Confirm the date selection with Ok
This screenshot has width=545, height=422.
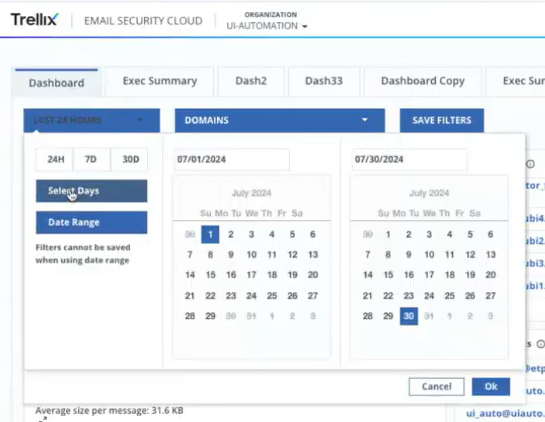(x=491, y=387)
